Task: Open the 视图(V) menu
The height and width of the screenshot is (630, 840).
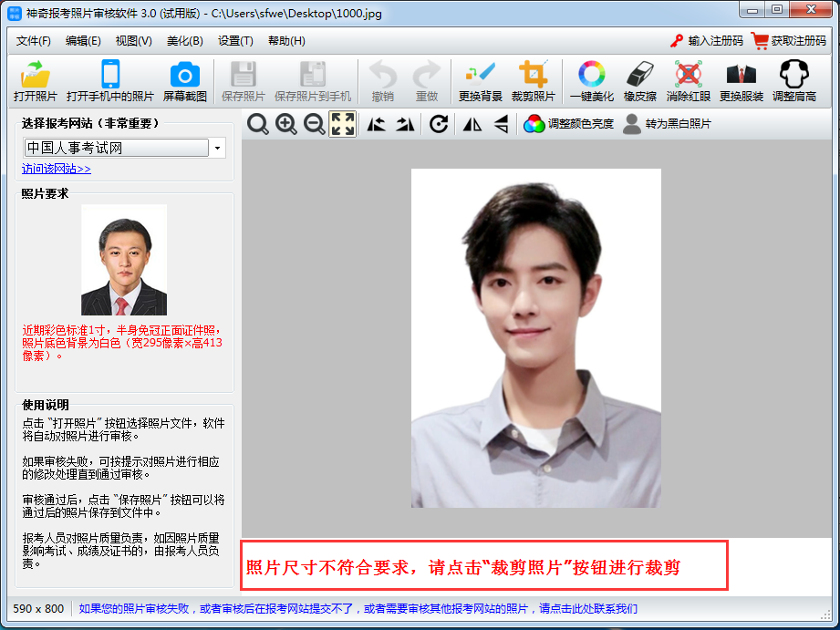Action: (133, 41)
